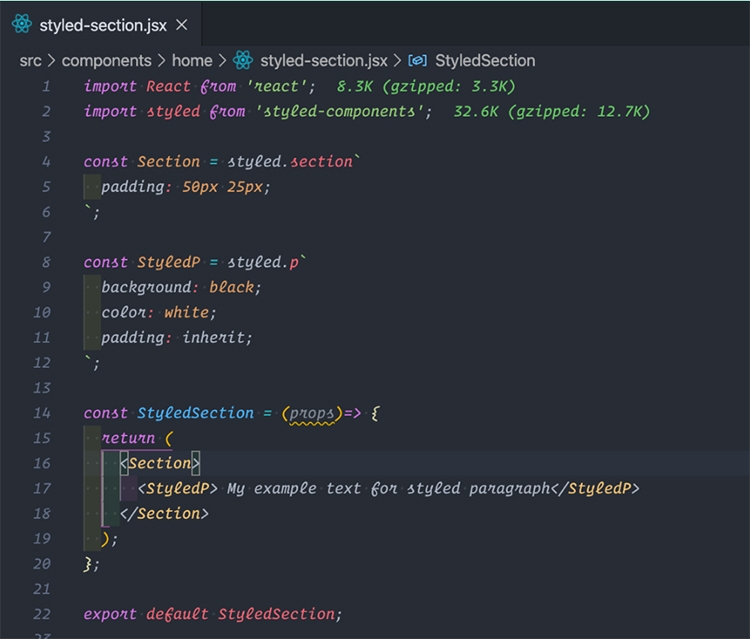The image size is (750, 639).
Task: Click the closing Section tag on line 18
Action: pos(164,513)
